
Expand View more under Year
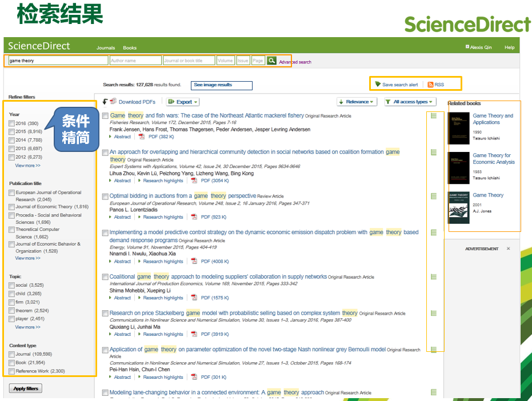[x=27, y=166]
